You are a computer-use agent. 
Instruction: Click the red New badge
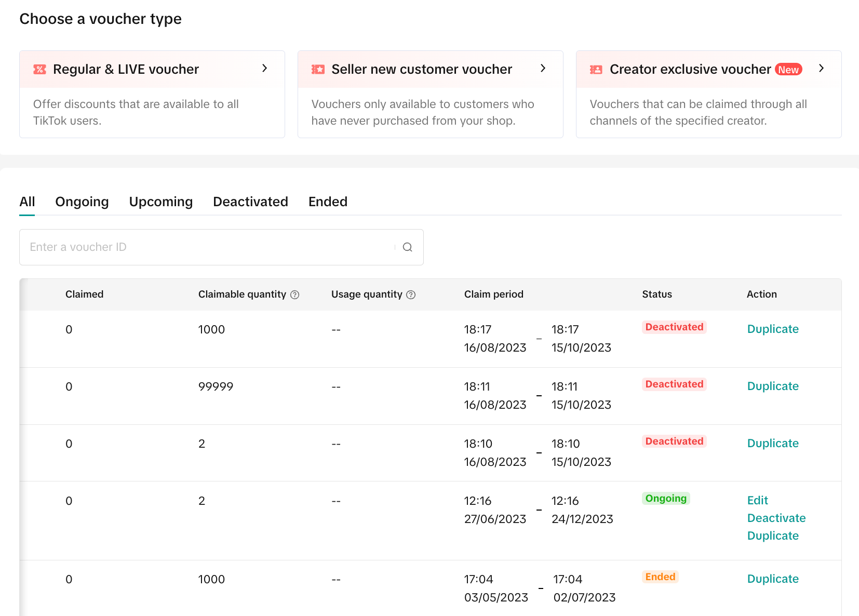(788, 70)
